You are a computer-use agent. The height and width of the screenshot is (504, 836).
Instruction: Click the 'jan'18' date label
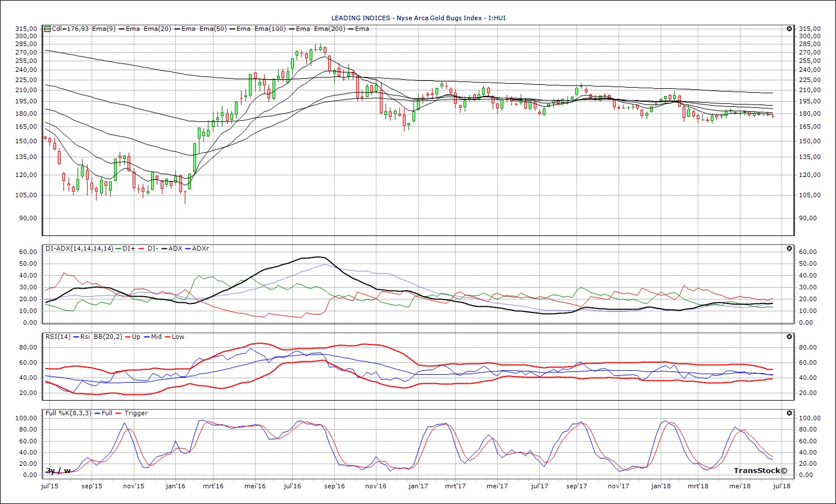tap(661, 486)
